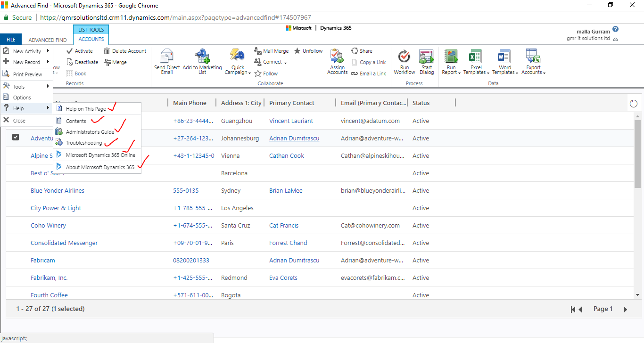Collapse the ribbon under the organization name
This screenshot has height=343, width=644.
[x=615, y=39]
